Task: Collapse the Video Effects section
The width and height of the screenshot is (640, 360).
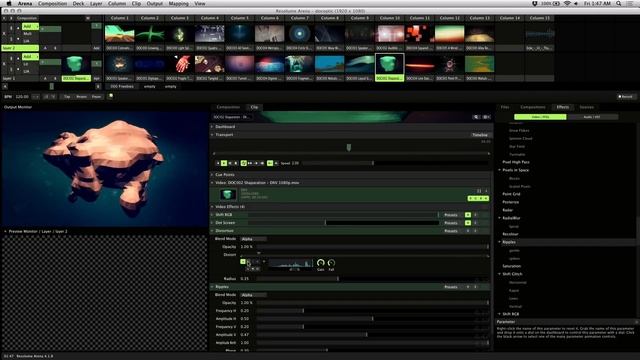Action: click(x=212, y=207)
